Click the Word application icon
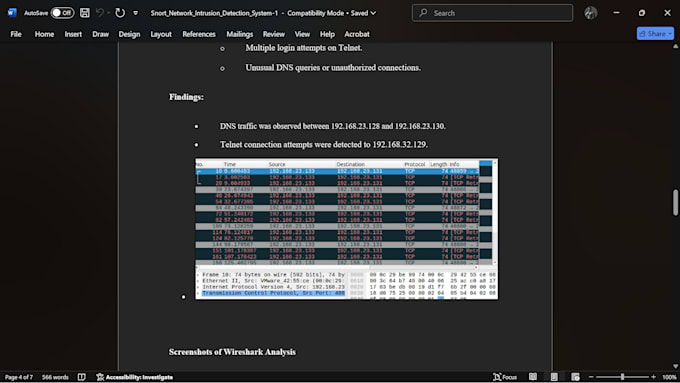This screenshot has width=680, height=383. click(12, 13)
